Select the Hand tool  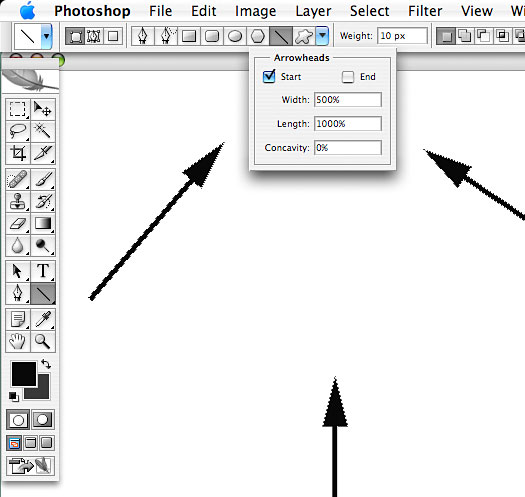(18, 342)
